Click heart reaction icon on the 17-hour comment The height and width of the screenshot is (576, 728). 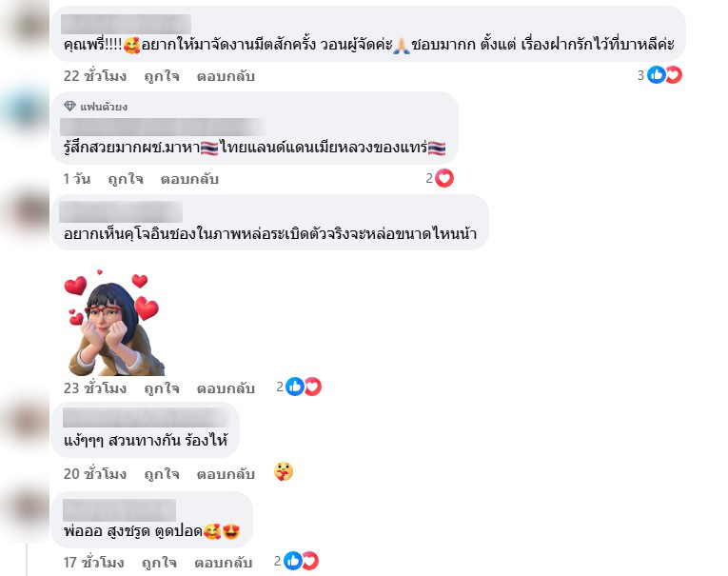tap(310, 561)
